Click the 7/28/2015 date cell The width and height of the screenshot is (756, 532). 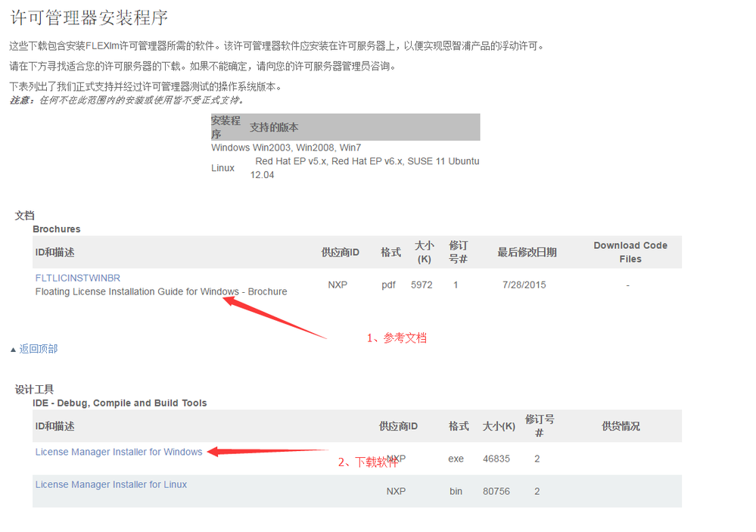point(524,285)
